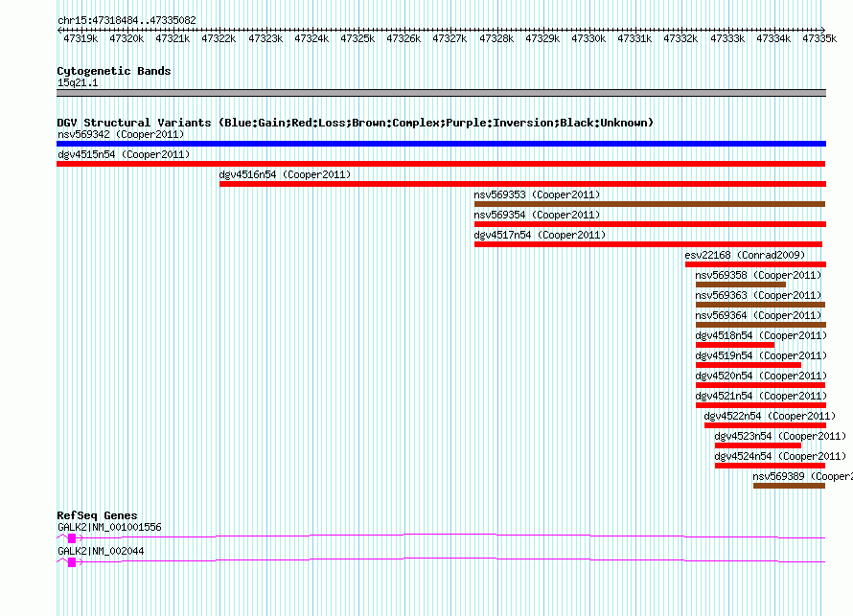
Task: Click the red nsv569354 variant bar
Action: point(650,224)
